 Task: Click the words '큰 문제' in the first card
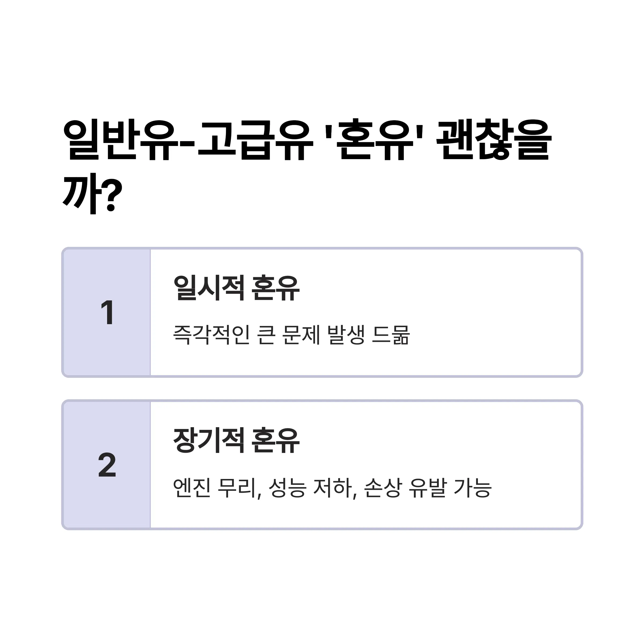pos(289,335)
